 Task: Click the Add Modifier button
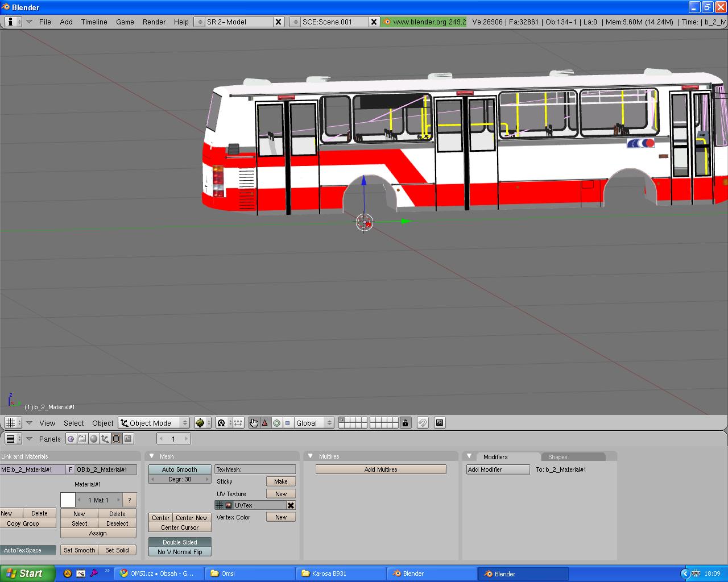498,469
